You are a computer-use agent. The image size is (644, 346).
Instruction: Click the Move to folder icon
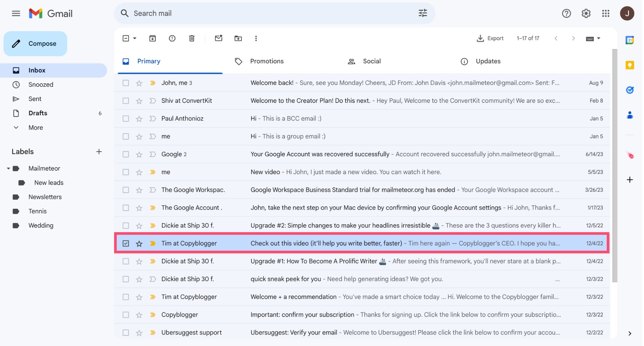[239, 38]
